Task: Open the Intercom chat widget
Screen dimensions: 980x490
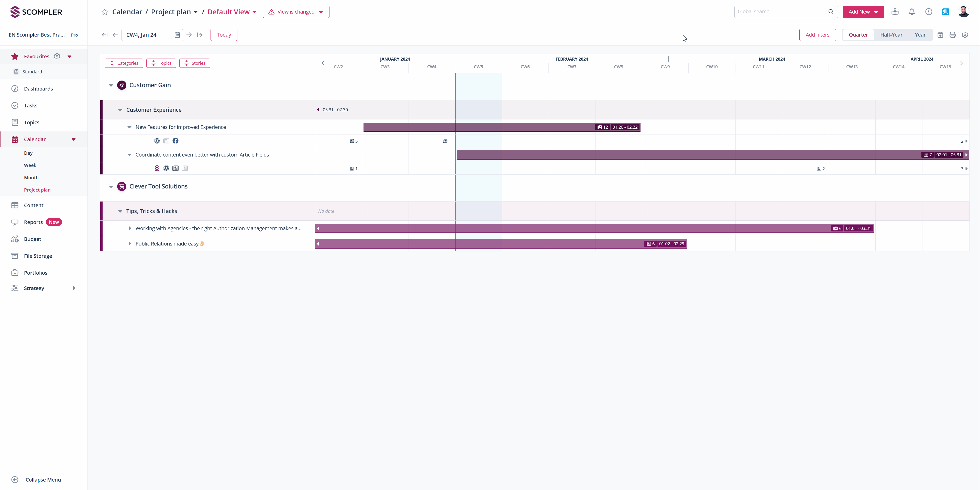Action: tap(946, 12)
